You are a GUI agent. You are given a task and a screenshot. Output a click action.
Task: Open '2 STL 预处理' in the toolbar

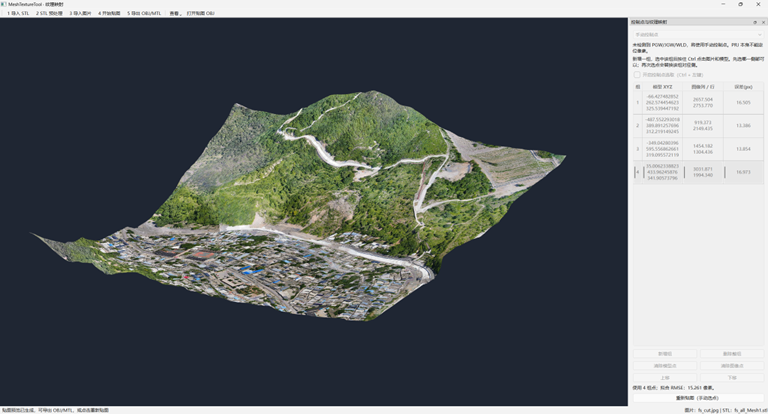[49, 13]
